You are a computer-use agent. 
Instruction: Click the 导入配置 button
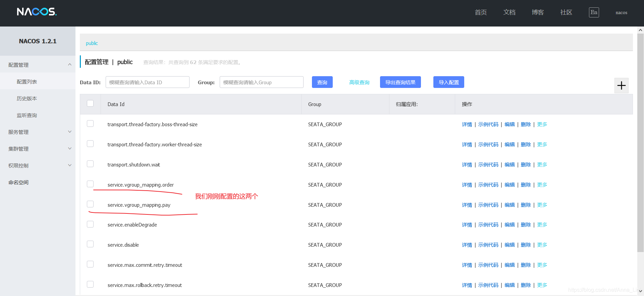[449, 82]
